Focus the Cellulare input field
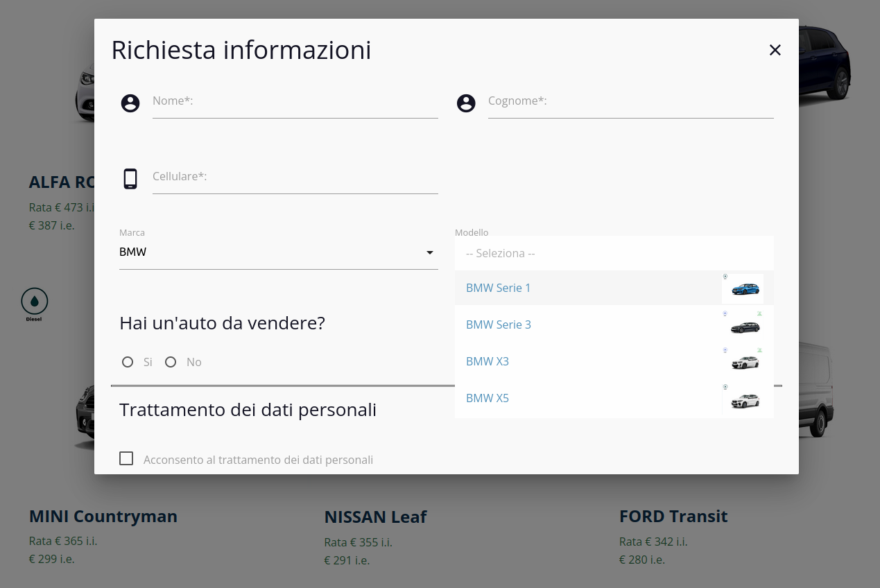The height and width of the screenshot is (588, 880). coord(295,177)
